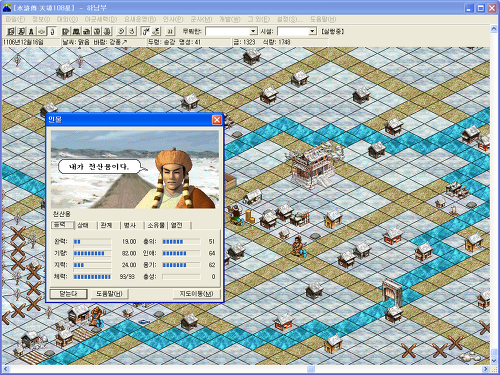
Task: Click the second icon of the second toolbar group
Action: tap(76, 31)
